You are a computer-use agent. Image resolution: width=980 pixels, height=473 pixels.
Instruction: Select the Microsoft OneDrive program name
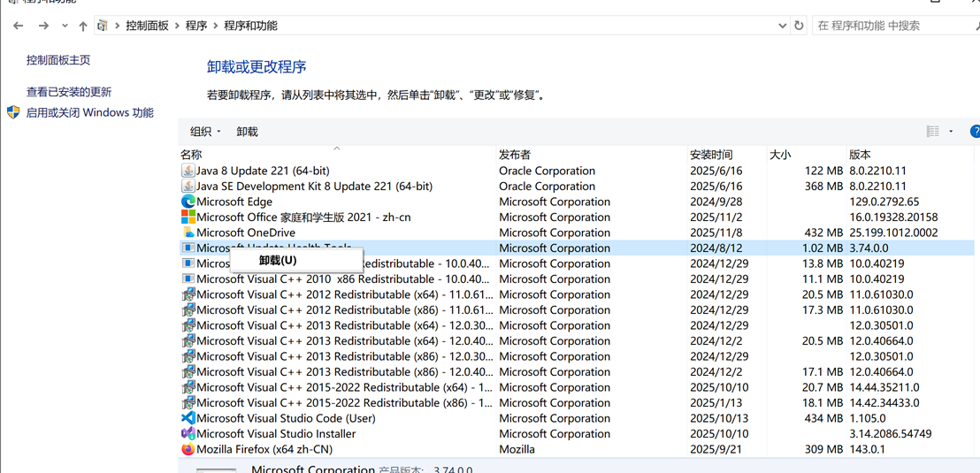(x=246, y=233)
